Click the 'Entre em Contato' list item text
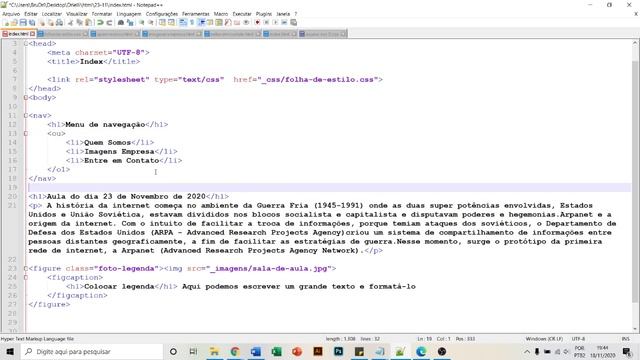 click(x=121, y=160)
